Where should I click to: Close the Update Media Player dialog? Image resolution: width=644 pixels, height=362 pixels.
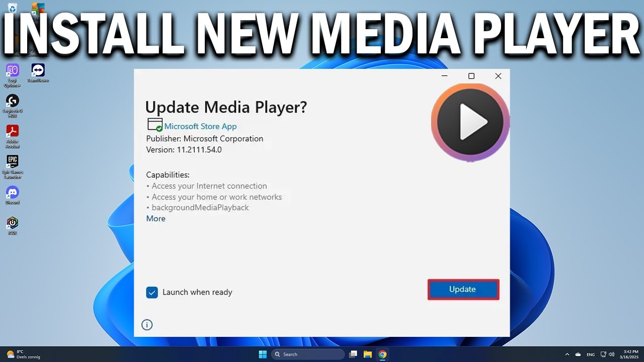[x=498, y=76]
